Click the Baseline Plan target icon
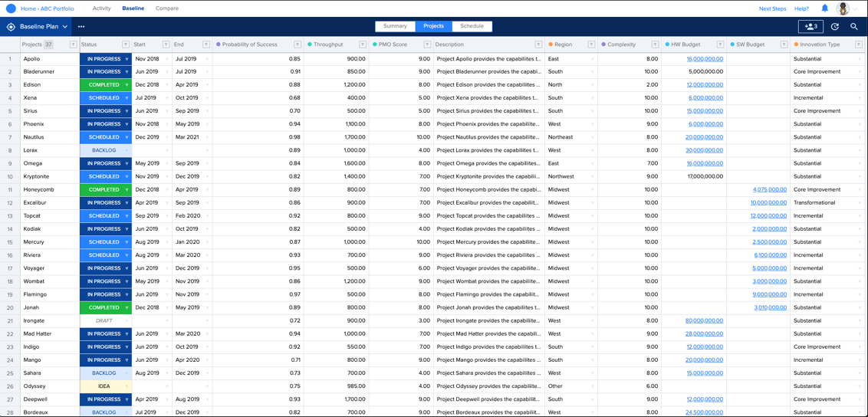The width and height of the screenshot is (868, 417). 11,26
